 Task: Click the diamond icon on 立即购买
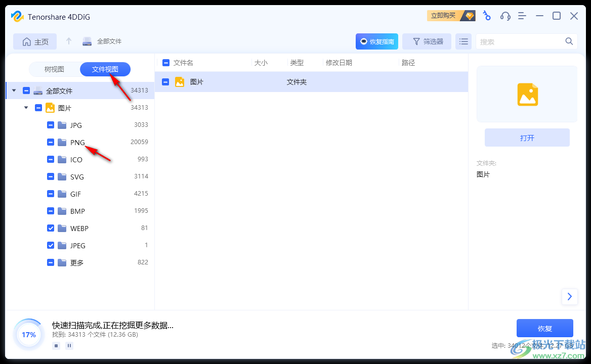[469, 16]
